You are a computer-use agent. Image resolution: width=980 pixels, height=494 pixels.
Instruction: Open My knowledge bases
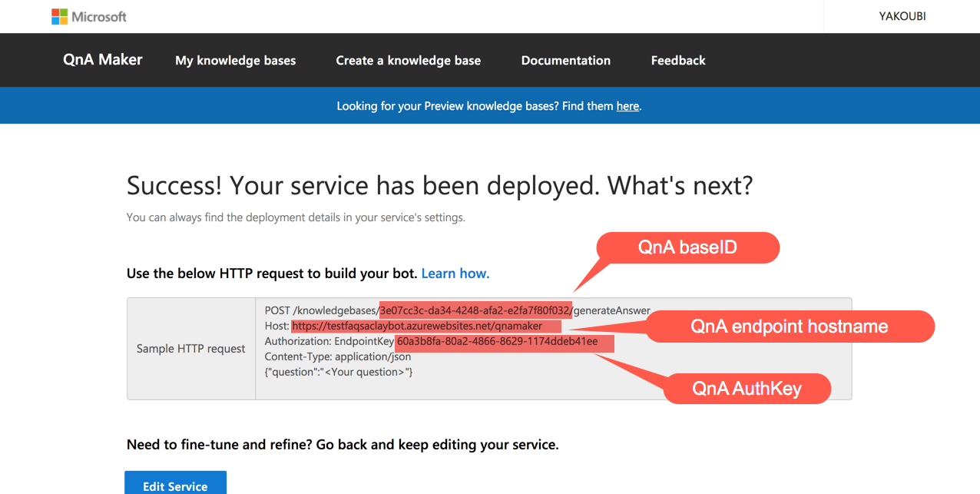pyautogui.click(x=235, y=60)
